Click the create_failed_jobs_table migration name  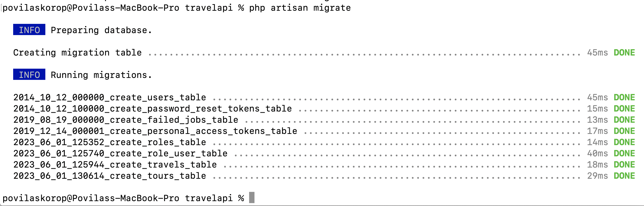(126, 120)
